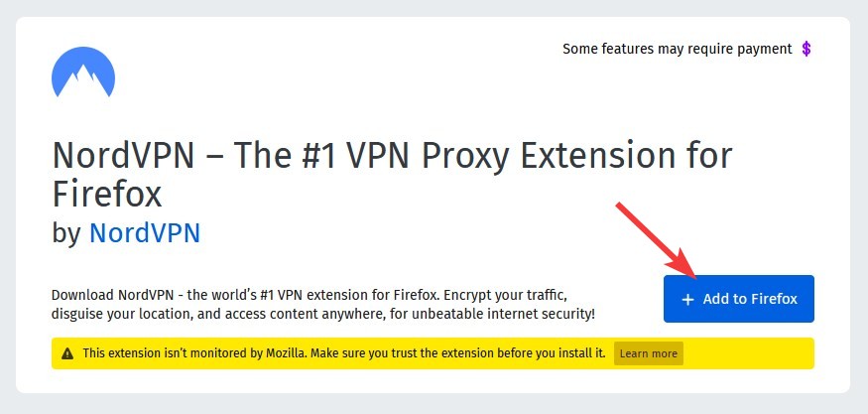Add the NordVPN extension to Firefox
The width and height of the screenshot is (868, 414).
pos(738,299)
